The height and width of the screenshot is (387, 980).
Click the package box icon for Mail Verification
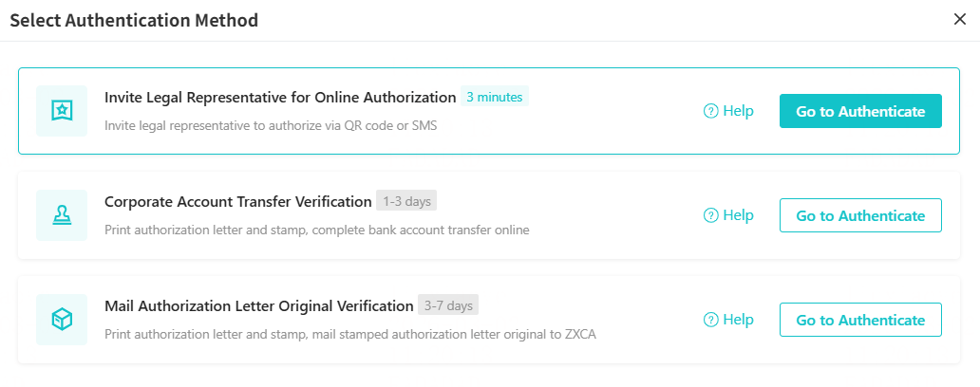pos(62,320)
